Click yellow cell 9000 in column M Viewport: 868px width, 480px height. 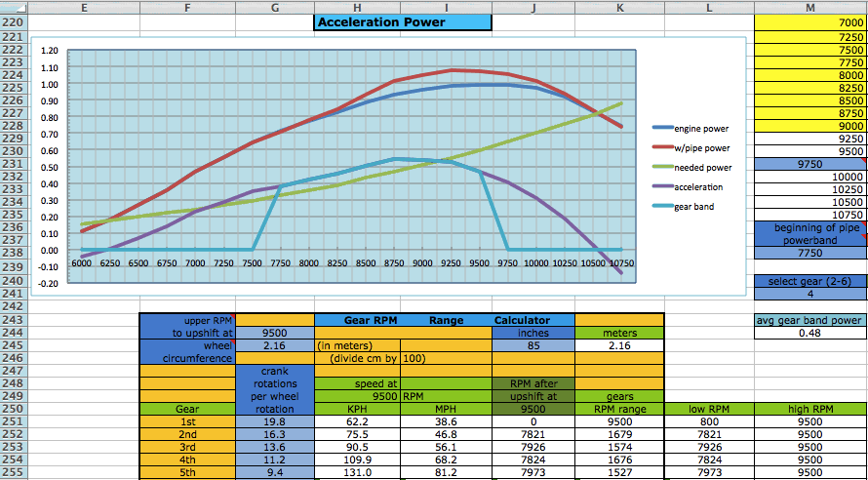click(811, 126)
